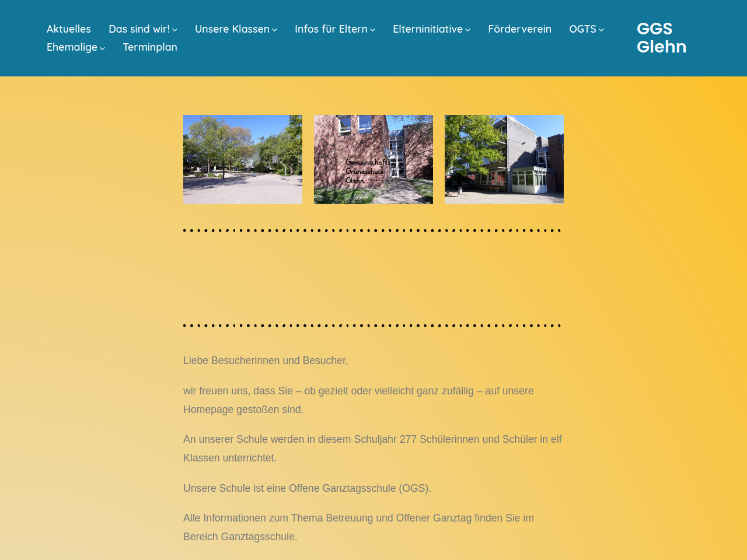The width and height of the screenshot is (747, 560).
Task: Open the Aktuelles page
Action: coord(69,29)
